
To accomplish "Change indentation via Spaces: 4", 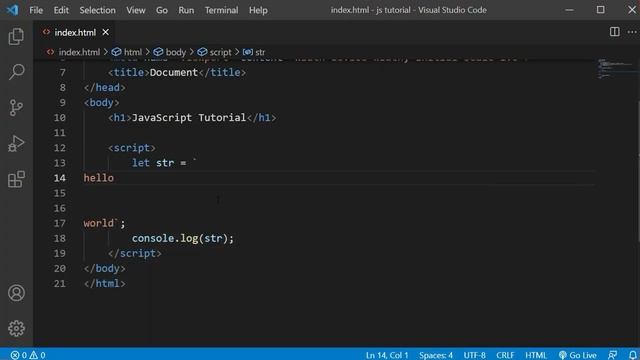I will [x=436, y=355].
